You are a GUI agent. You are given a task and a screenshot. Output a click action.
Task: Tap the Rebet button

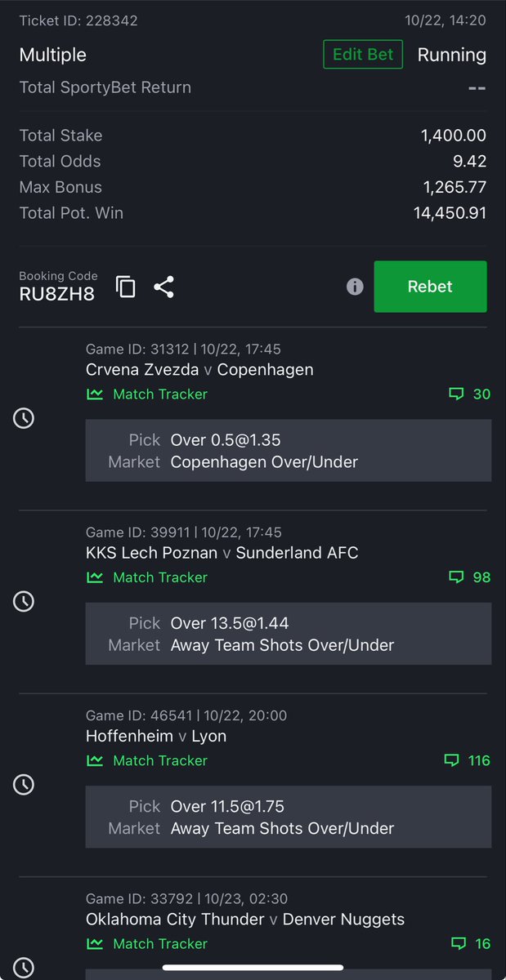(430, 287)
